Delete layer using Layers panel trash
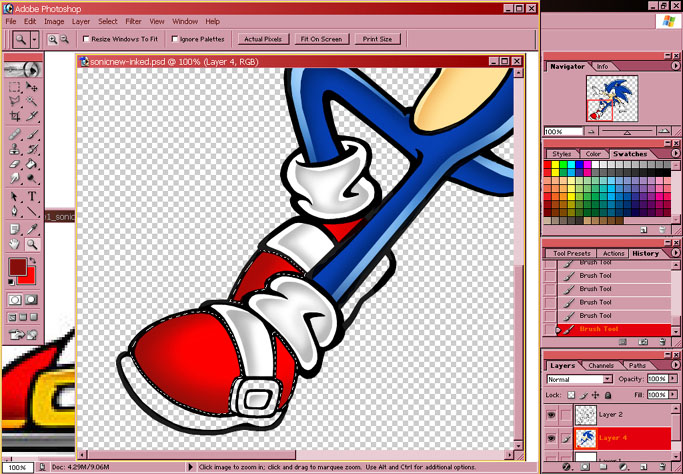This screenshot has width=683, height=474. pos(662,467)
